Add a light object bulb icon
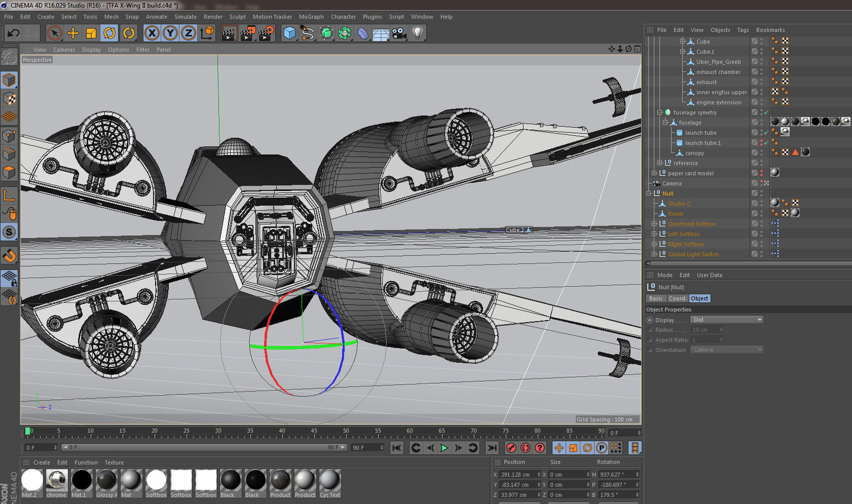The image size is (852, 504). tap(417, 33)
